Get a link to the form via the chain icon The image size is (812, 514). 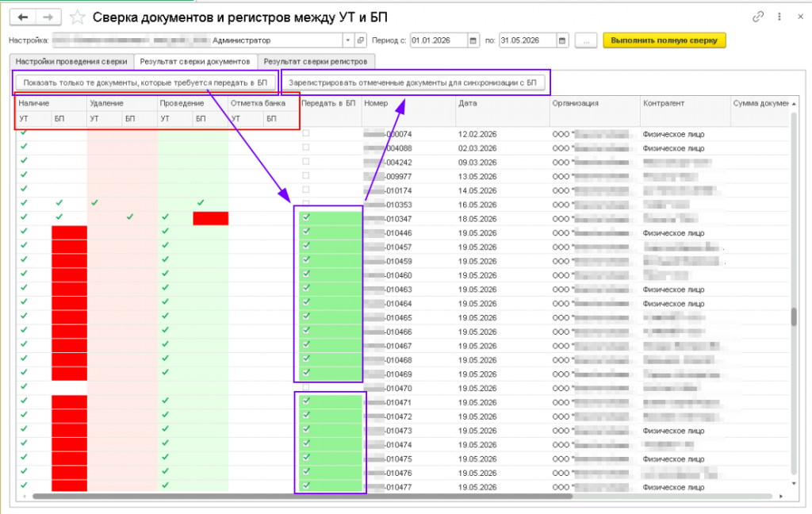click(x=758, y=17)
